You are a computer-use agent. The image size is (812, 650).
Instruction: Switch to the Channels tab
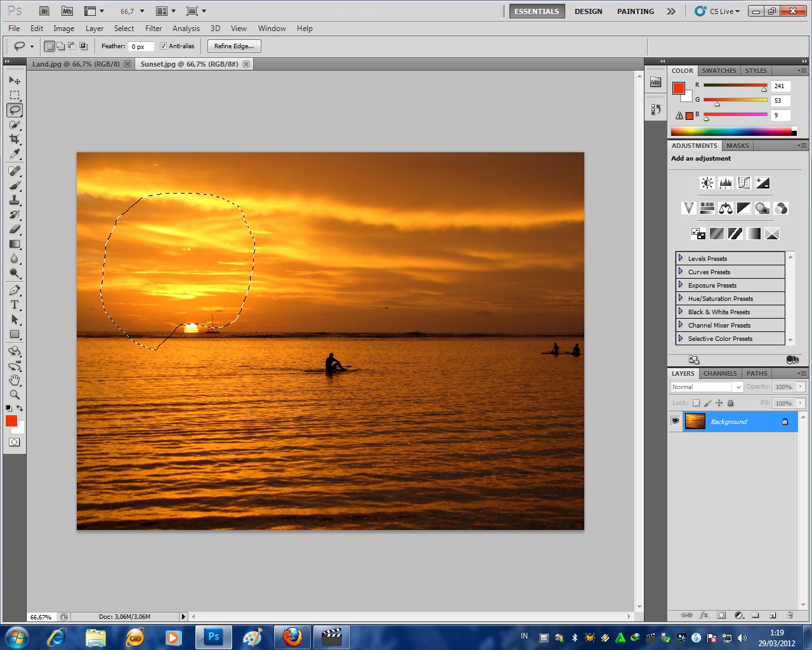pyautogui.click(x=720, y=373)
